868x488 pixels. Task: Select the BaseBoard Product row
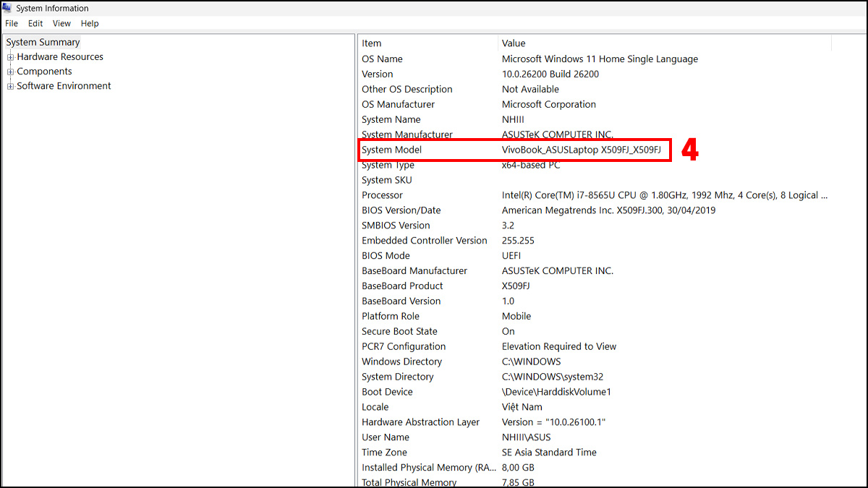click(595, 286)
